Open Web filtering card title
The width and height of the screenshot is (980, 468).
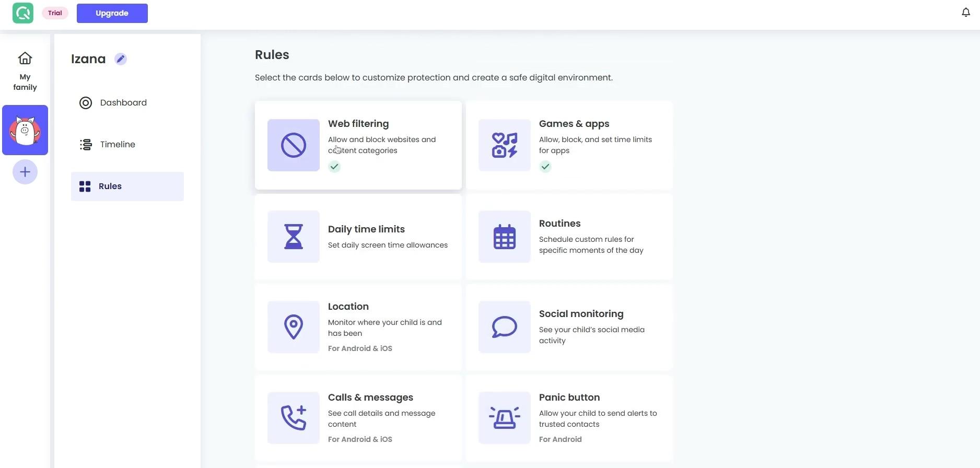358,124
